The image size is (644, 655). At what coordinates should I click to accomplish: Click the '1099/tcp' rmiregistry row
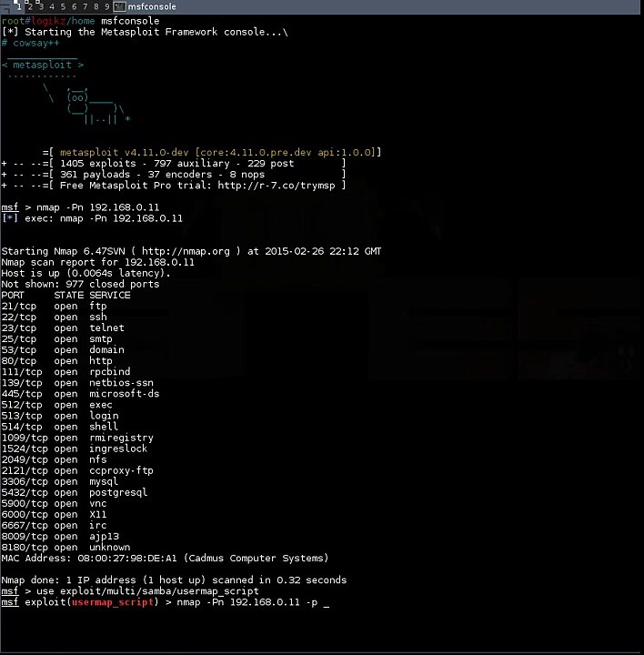77,438
